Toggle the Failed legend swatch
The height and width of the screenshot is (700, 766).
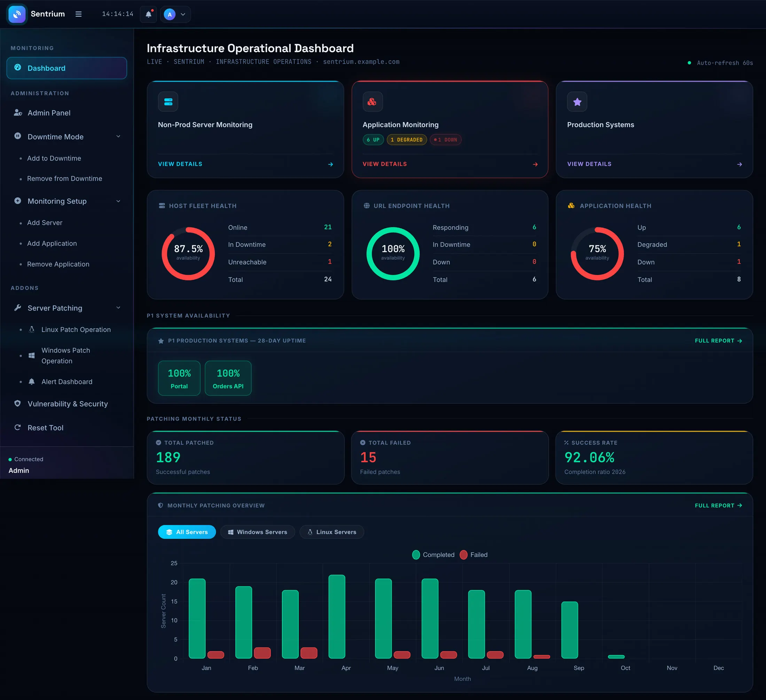(463, 555)
